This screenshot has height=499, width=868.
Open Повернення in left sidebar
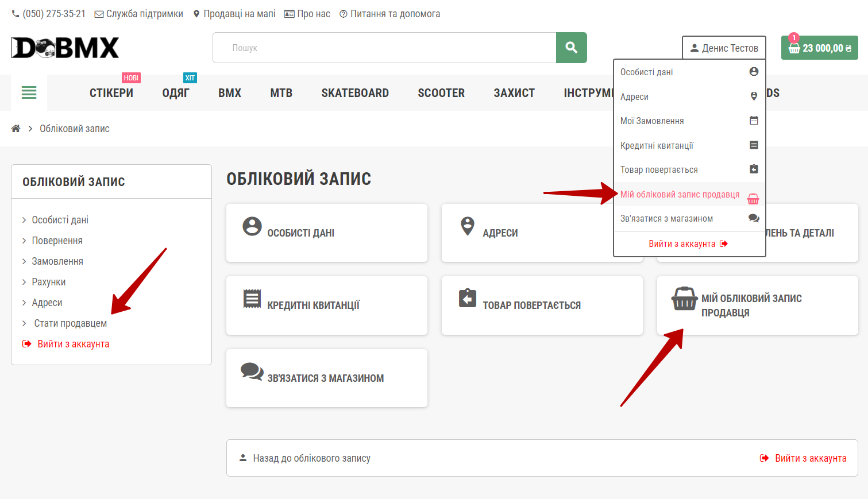point(57,241)
